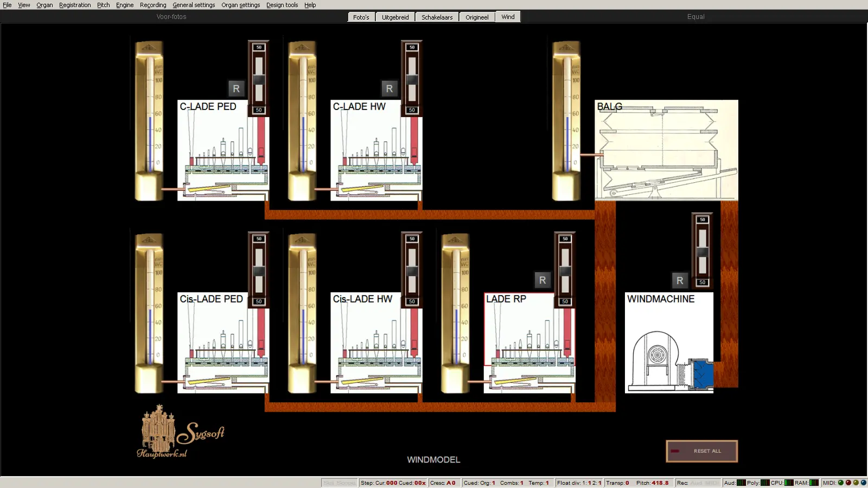Open the Design tools menu
Screen dimensions: 868x488
tap(282, 5)
